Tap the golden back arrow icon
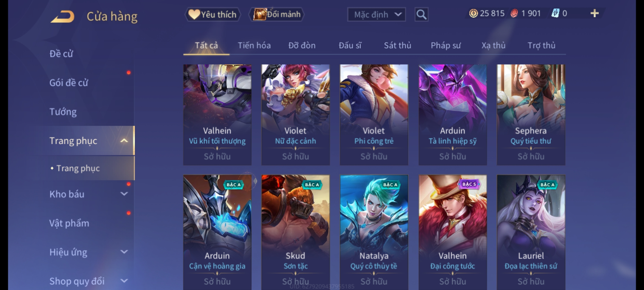644x290 pixels. [x=63, y=17]
